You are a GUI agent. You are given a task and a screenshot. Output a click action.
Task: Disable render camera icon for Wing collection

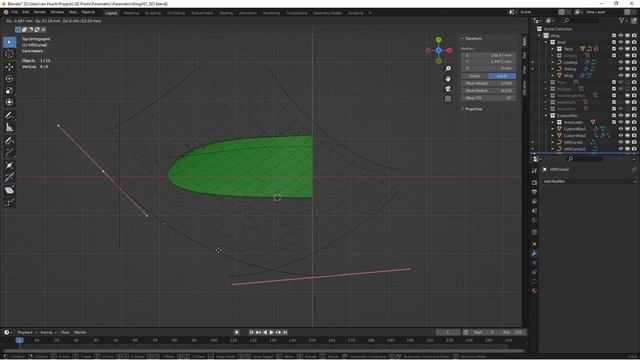[634, 36]
